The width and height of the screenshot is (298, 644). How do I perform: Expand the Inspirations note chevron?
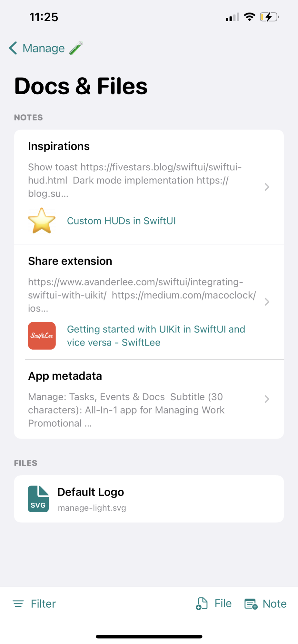point(267,187)
